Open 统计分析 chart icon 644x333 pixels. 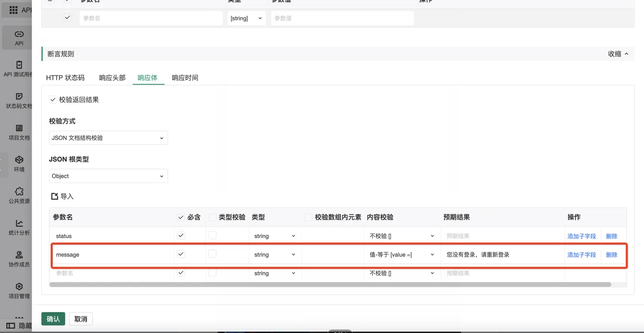coord(19,223)
